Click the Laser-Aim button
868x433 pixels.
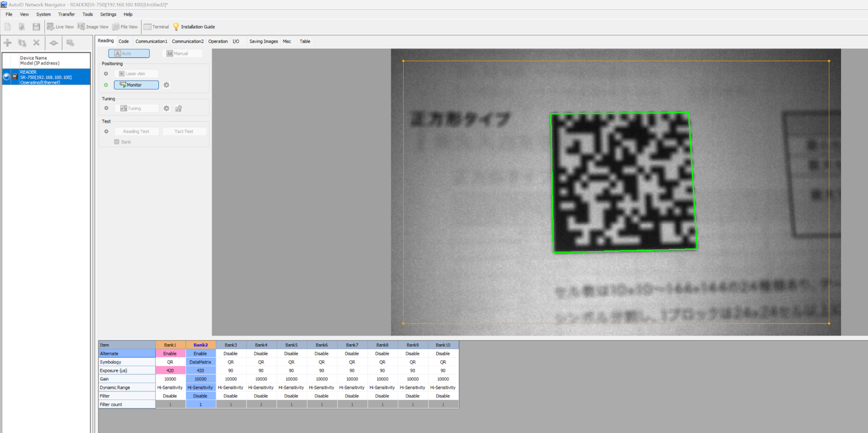coord(136,74)
